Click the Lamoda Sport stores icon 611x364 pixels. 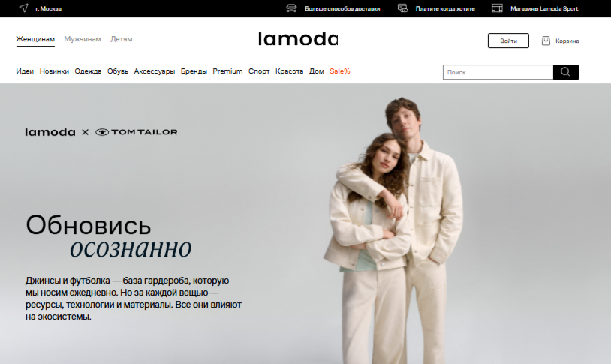pyautogui.click(x=497, y=8)
